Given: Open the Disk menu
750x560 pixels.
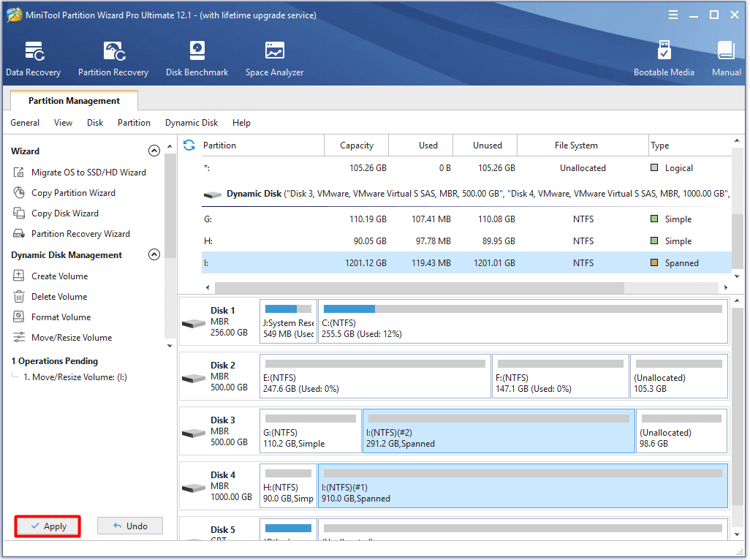Looking at the screenshot, I should point(95,123).
